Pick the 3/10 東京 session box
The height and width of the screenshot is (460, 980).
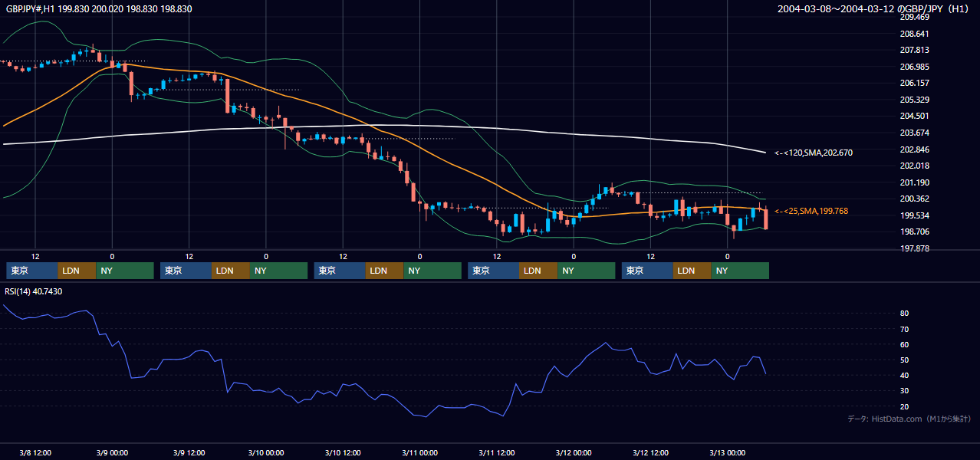[x=340, y=271]
